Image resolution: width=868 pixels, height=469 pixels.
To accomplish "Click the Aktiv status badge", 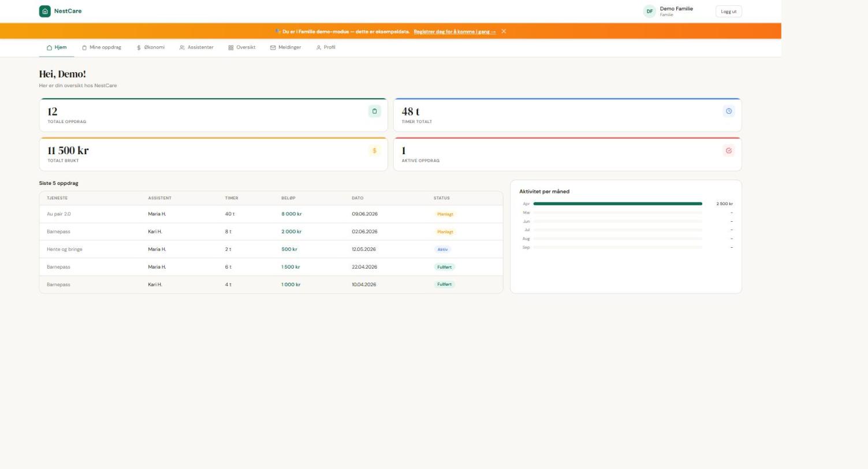I will point(442,250).
